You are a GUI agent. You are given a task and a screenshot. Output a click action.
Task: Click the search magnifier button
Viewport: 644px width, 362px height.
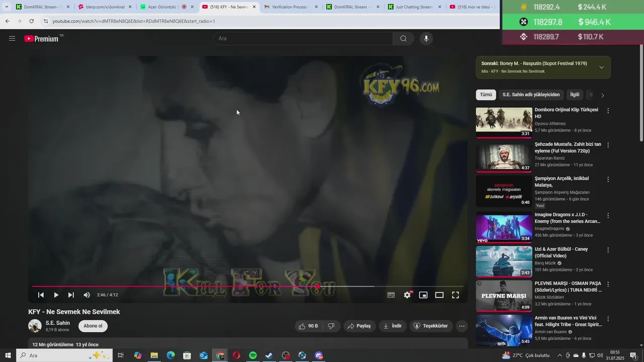pos(403,39)
